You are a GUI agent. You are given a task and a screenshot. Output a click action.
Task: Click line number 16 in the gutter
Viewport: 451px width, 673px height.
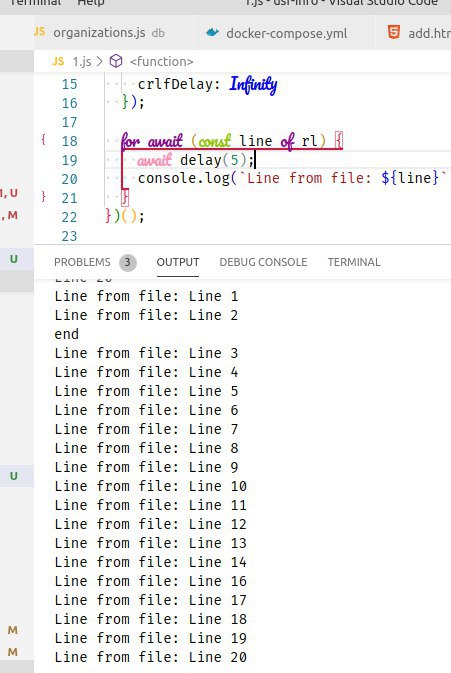tap(70, 103)
